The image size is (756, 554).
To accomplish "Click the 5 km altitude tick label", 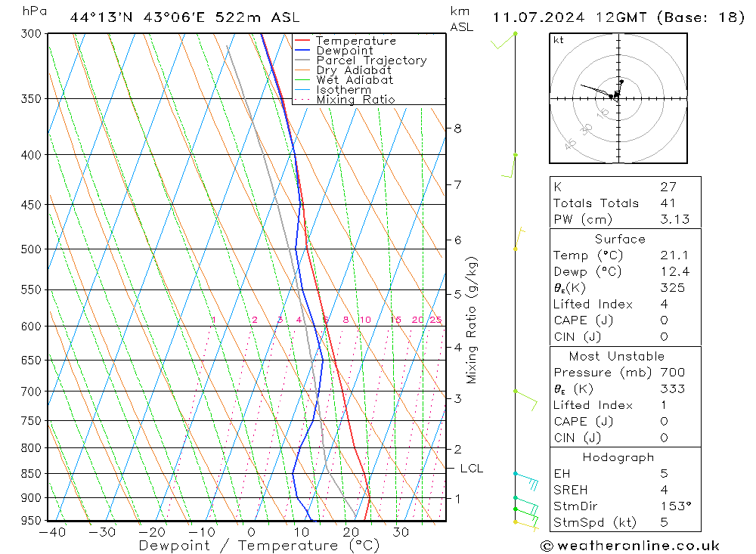I will (457, 294).
